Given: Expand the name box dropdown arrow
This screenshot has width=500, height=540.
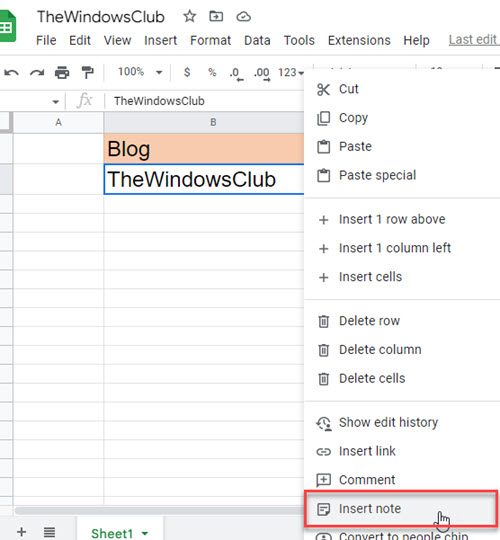Looking at the screenshot, I should pos(55,102).
